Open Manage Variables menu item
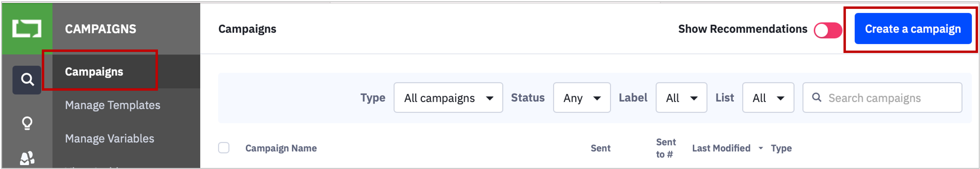Image resolution: width=980 pixels, height=169 pixels. [109, 139]
